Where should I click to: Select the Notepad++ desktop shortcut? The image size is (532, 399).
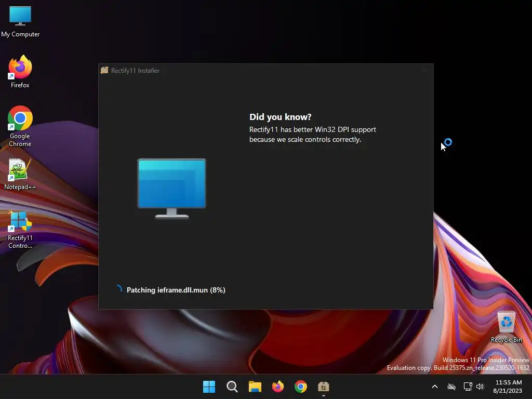click(x=20, y=175)
